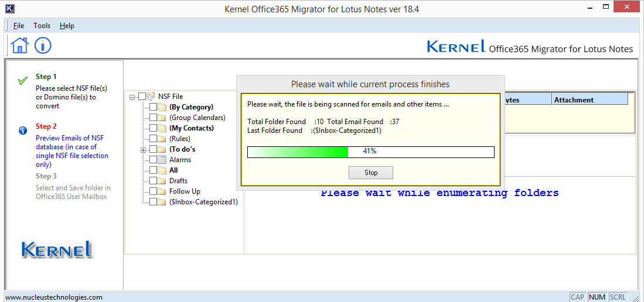Click the ($Inbox-Categorized1) folder icon
Viewport: 644px width, 302px height.
point(162,201)
